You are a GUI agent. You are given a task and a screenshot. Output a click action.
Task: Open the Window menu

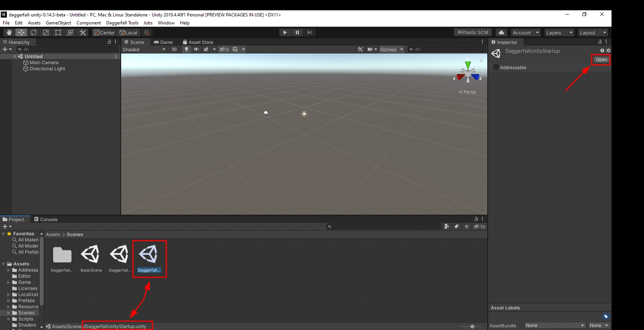click(x=166, y=23)
